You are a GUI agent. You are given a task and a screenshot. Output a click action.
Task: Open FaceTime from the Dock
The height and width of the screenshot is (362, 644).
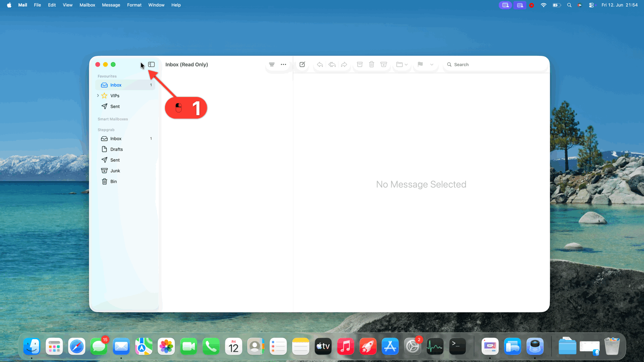pyautogui.click(x=189, y=346)
